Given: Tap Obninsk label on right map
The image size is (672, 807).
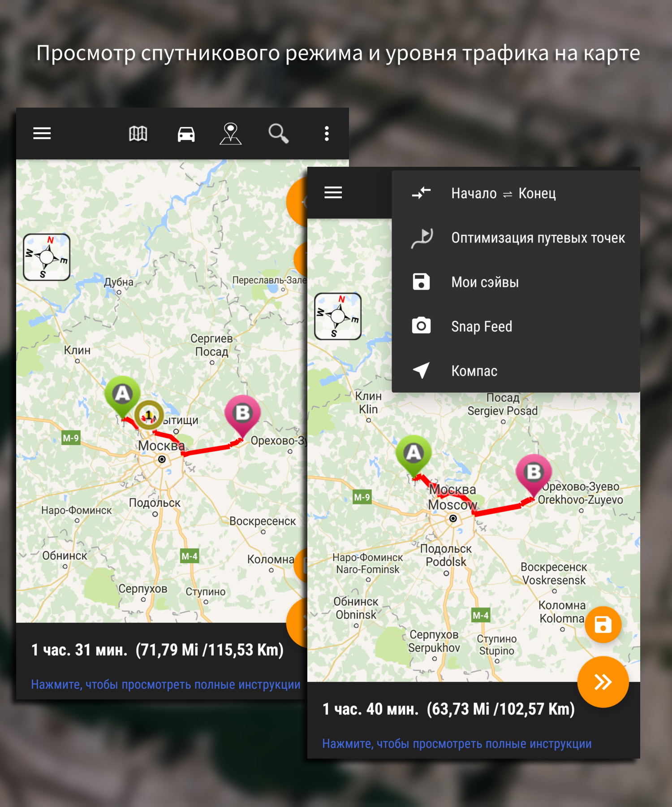Looking at the screenshot, I should click(356, 615).
